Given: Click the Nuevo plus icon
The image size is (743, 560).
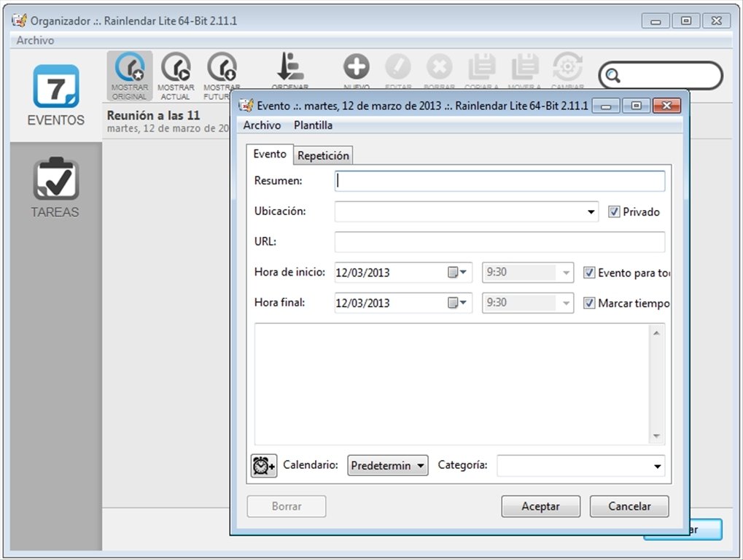Looking at the screenshot, I should tap(357, 67).
